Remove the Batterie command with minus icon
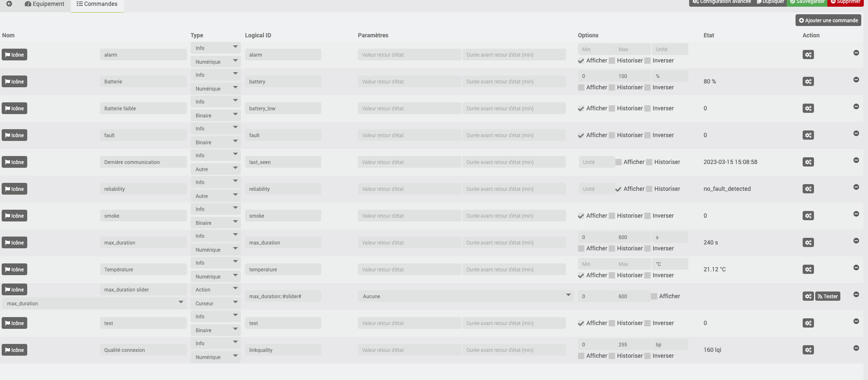868x380 pixels. point(856,80)
